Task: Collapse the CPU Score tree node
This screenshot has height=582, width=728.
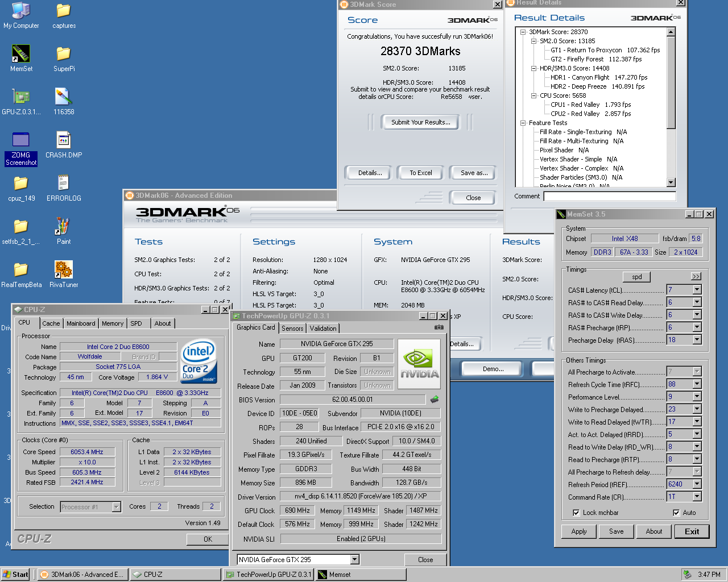Action: point(533,95)
